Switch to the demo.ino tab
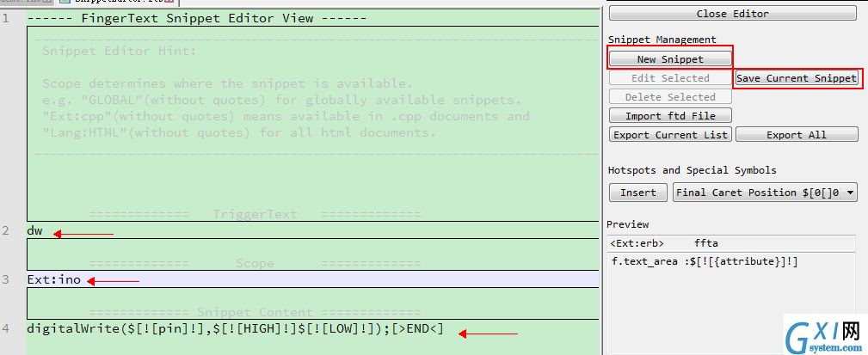The width and height of the screenshot is (868, 355). point(27,2)
